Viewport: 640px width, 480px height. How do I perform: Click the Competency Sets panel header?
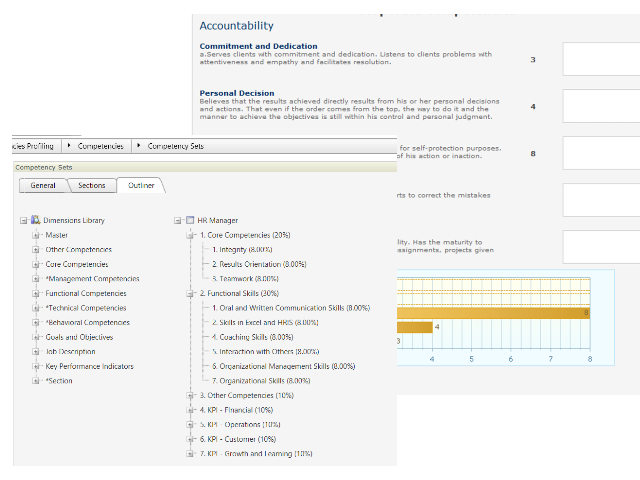[205, 167]
